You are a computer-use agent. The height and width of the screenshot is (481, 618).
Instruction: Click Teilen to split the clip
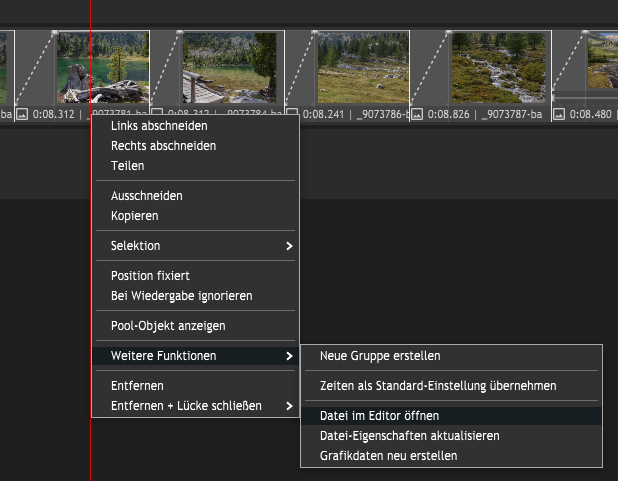click(x=195, y=166)
